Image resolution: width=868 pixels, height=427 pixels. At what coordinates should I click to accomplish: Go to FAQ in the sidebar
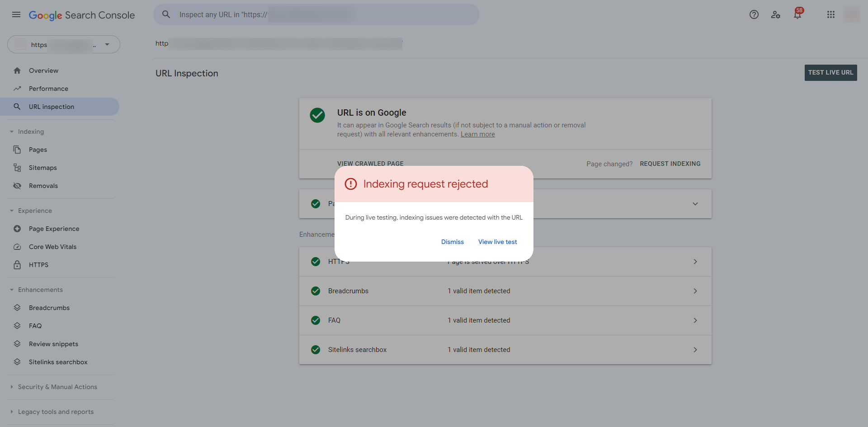35,326
